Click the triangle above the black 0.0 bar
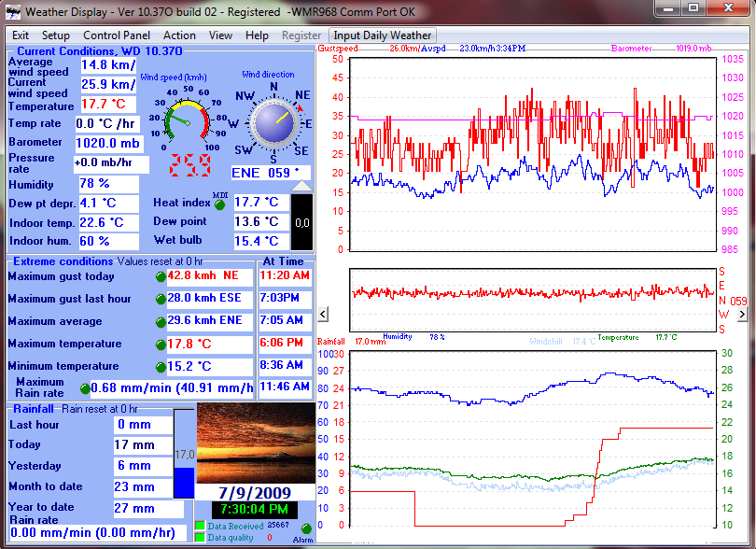 [302, 187]
